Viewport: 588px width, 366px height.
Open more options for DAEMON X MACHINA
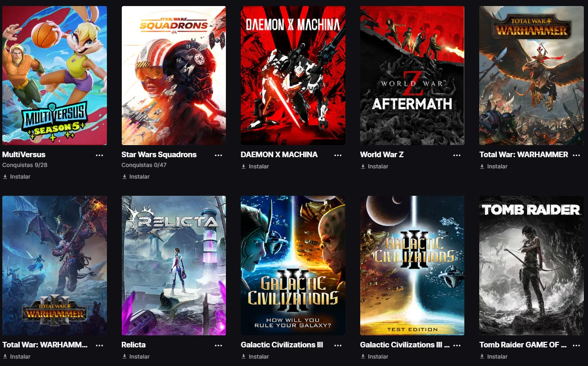(x=338, y=155)
